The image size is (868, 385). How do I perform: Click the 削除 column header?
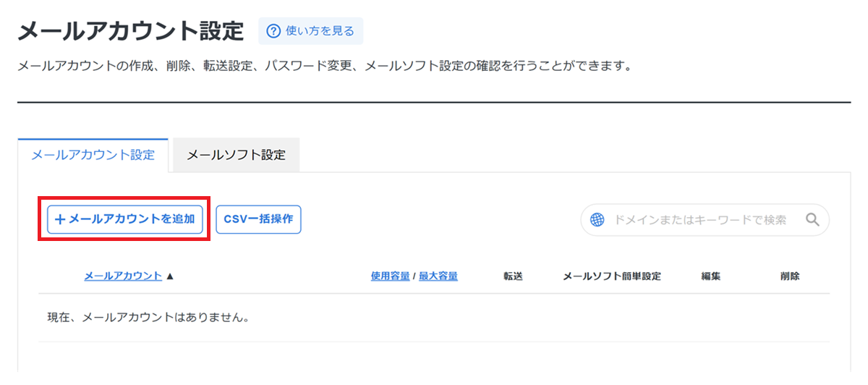tap(790, 276)
